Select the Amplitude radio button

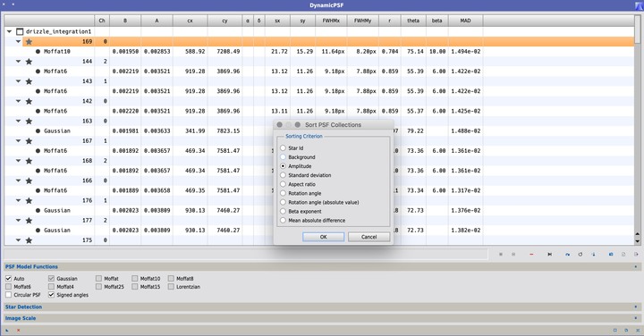pyautogui.click(x=283, y=166)
